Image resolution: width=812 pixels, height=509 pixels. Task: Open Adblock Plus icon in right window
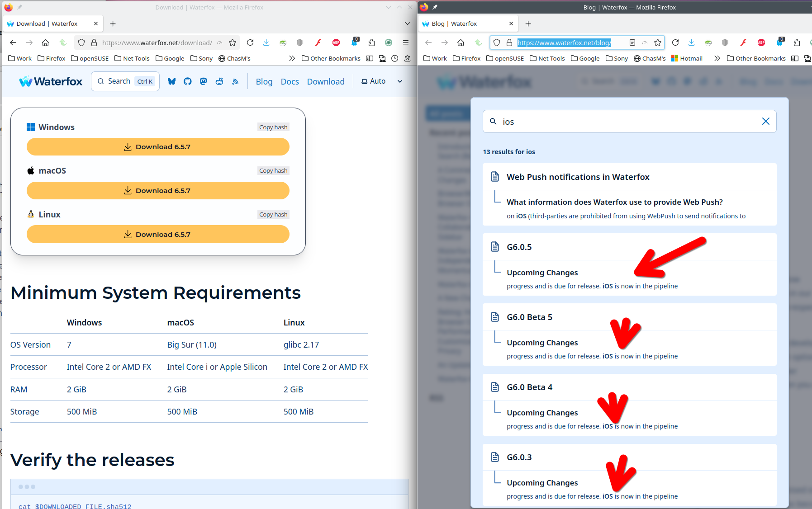[761, 42]
